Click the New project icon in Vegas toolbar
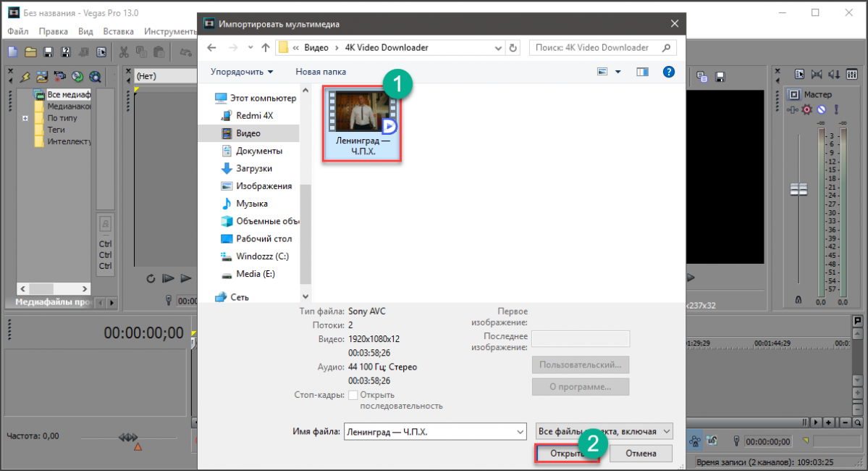Image resolution: width=868 pixels, height=471 pixels. (13, 52)
